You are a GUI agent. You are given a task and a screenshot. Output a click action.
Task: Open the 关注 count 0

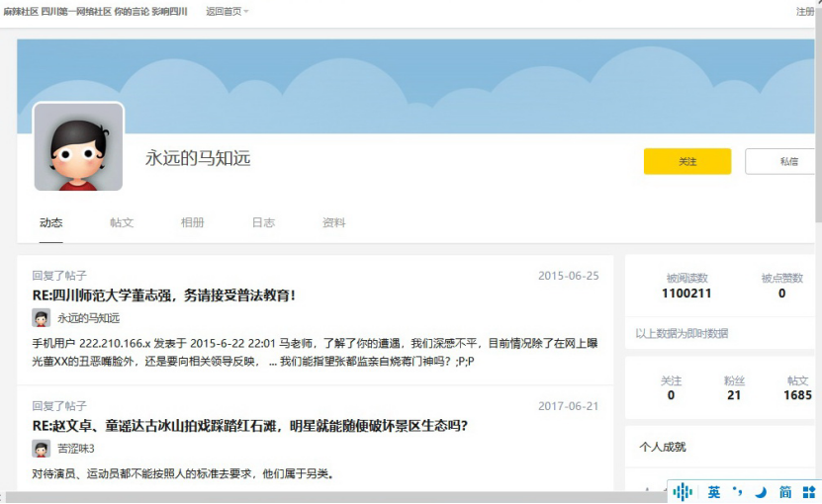click(671, 395)
